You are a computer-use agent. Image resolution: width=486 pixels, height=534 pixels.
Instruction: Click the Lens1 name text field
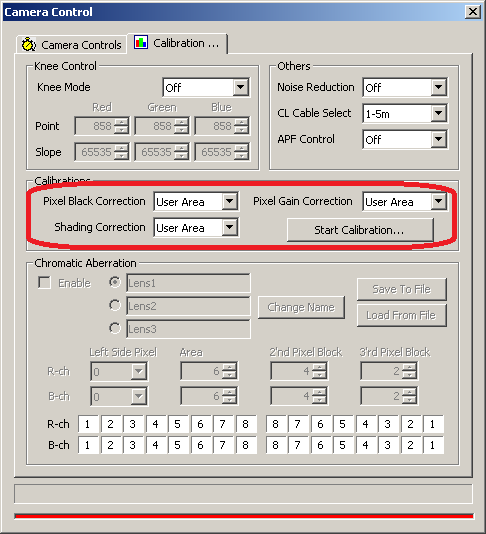coord(188,283)
